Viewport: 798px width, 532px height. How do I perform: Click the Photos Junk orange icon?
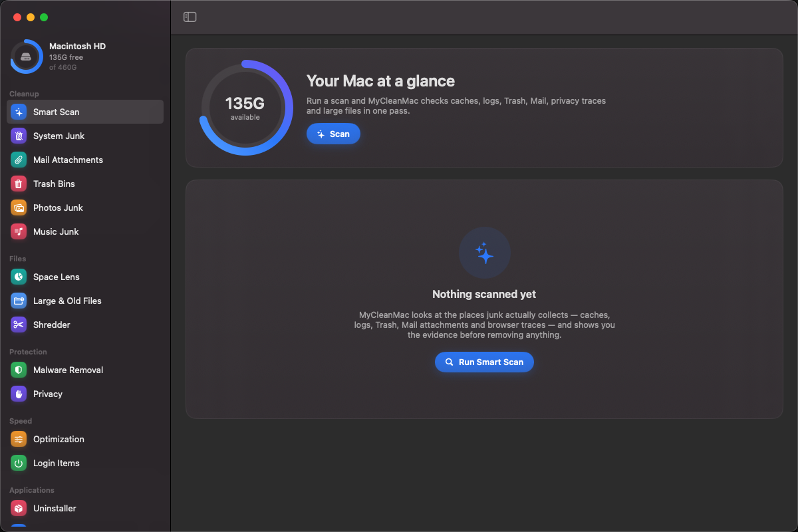tap(19, 207)
